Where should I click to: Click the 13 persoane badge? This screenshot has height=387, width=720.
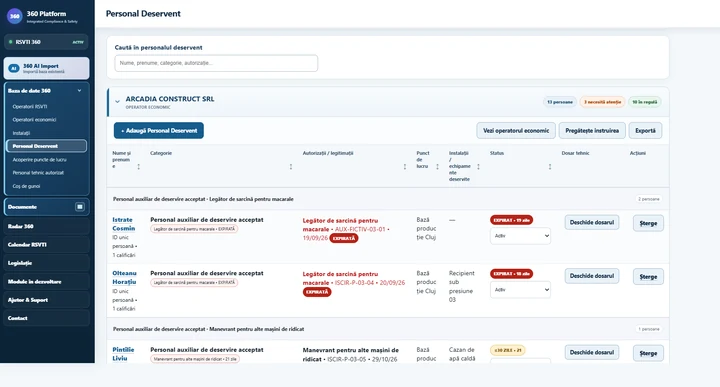560,102
